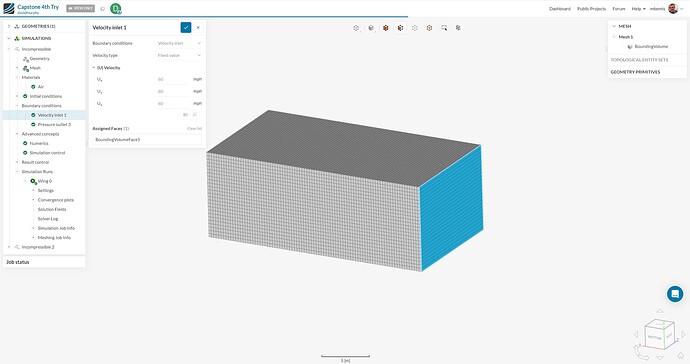Open Solver Log under Wing 0
Screen dimensions: 690x364
[48, 219]
